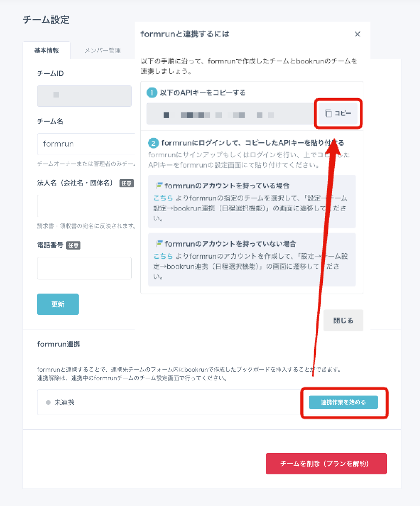The image size is (420, 506).
Task: Click the チーム名 input containing formrun
Action: point(86,144)
